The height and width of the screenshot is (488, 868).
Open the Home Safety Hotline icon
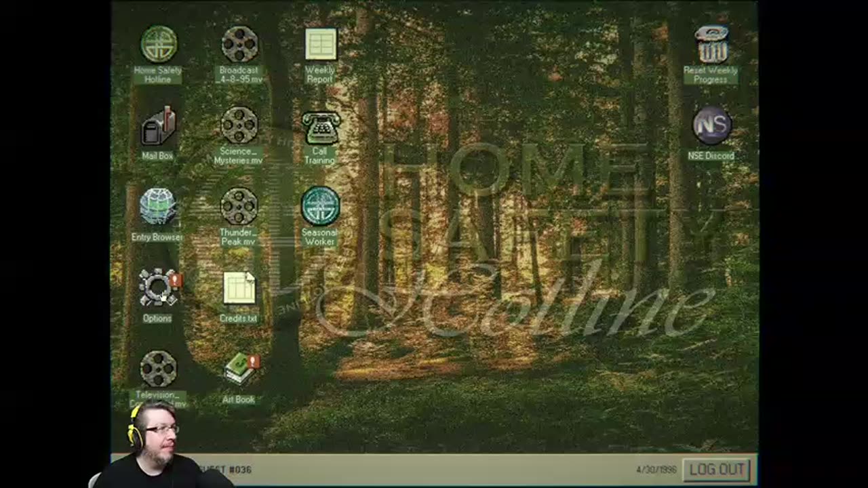(158, 44)
